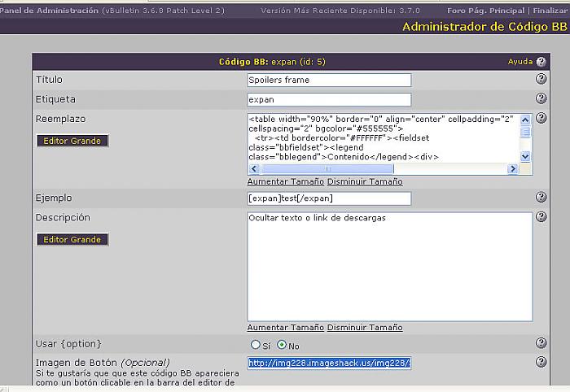The image size is (570, 392).
Task: Select the No radio button
Action: pos(282,344)
